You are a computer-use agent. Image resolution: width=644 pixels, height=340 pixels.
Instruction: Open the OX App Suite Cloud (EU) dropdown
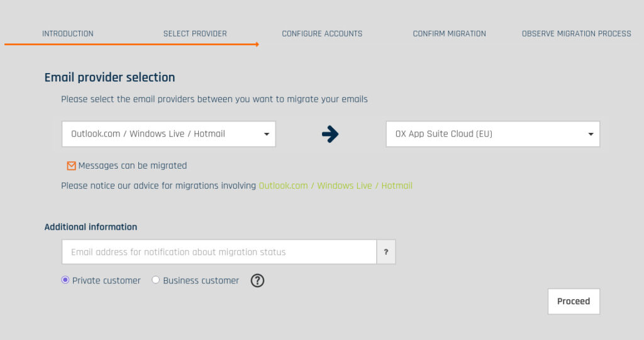pos(492,134)
